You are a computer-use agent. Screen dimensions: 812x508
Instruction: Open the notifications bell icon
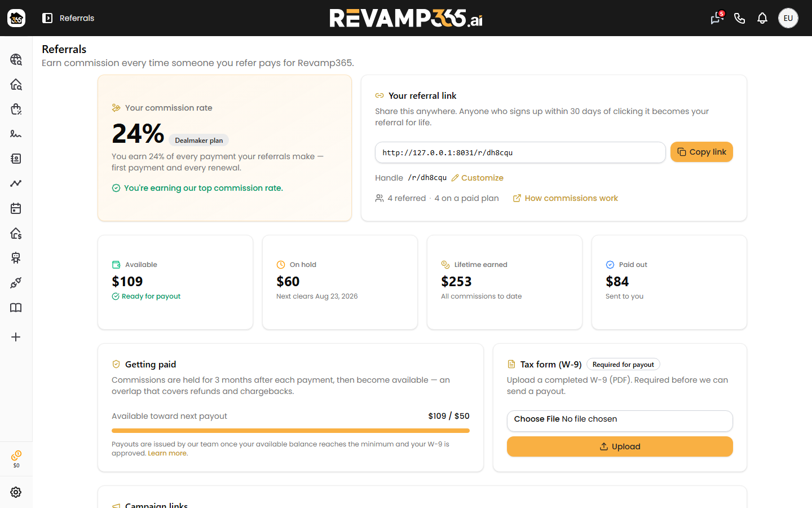(762, 18)
